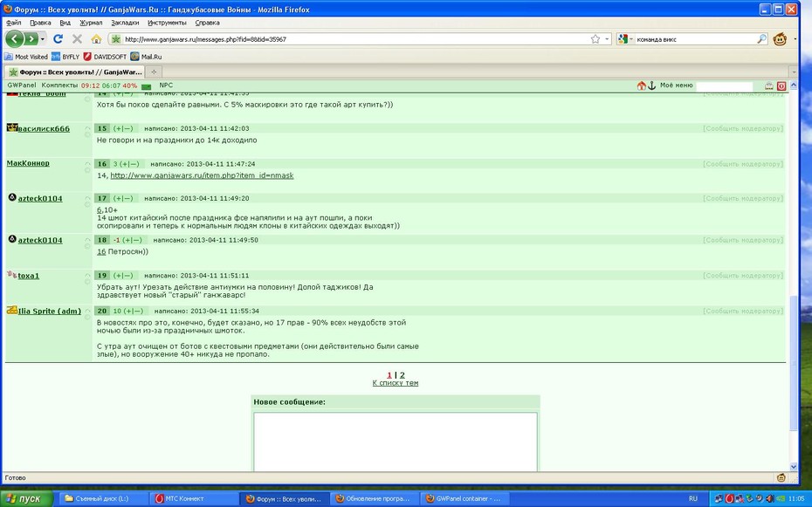Open the Закладки menu
The image size is (812, 507).
[x=125, y=23]
